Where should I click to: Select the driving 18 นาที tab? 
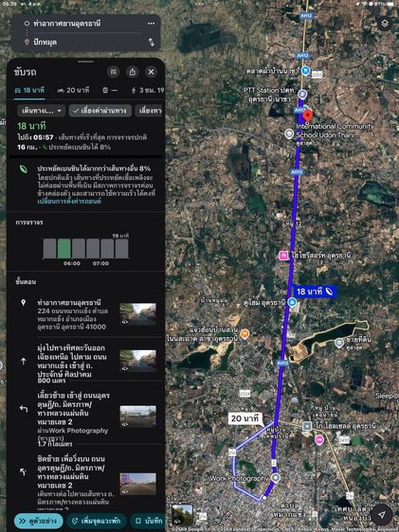click(x=29, y=90)
